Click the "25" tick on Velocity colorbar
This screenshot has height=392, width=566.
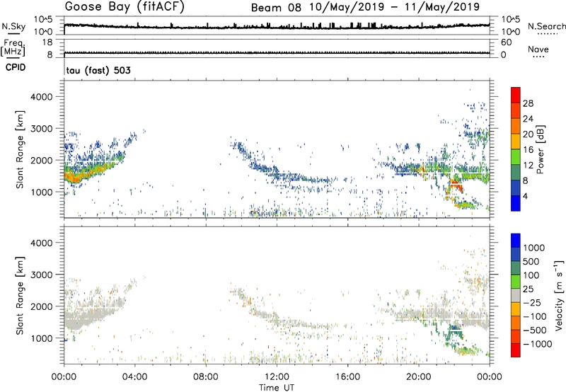[528, 289]
